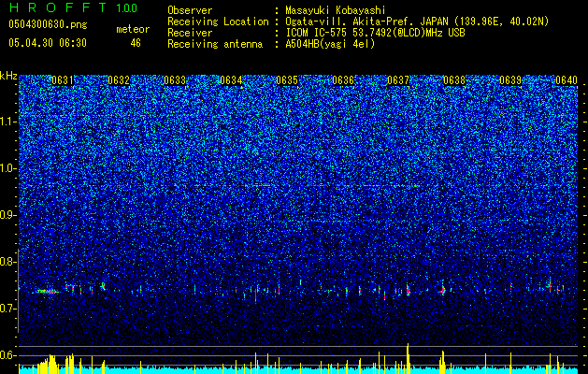Viewport: 588px width, 374px height.
Task: Click the 0634 time marker
Action: [x=231, y=80]
